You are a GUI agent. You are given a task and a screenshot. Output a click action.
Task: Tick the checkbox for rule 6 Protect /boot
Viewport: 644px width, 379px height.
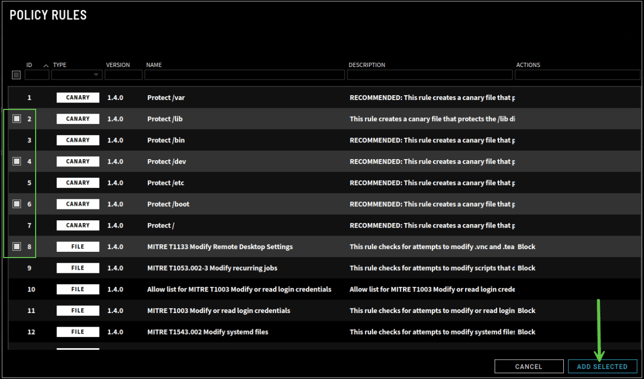[x=16, y=204]
